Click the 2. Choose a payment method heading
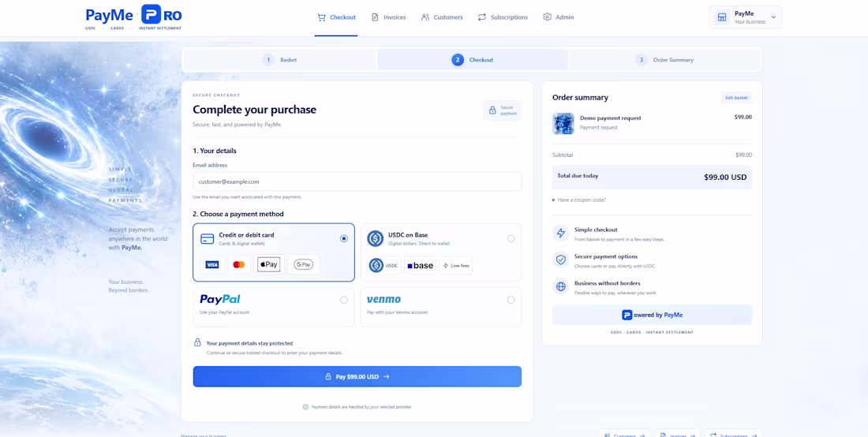 [238, 214]
